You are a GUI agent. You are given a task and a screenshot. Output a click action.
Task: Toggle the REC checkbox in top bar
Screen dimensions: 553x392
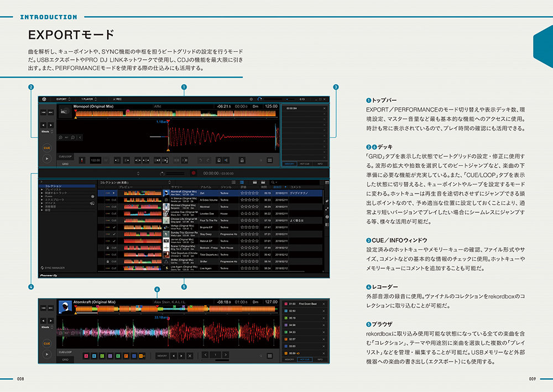tap(117, 100)
